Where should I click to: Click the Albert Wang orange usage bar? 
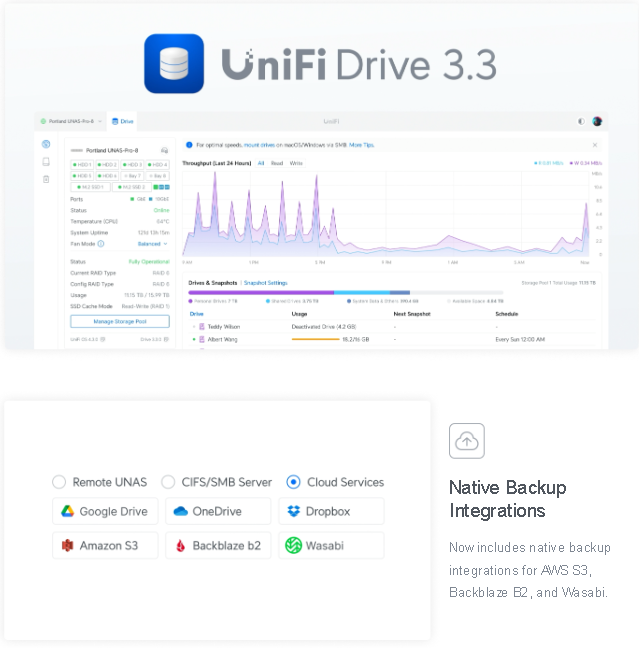click(315, 339)
